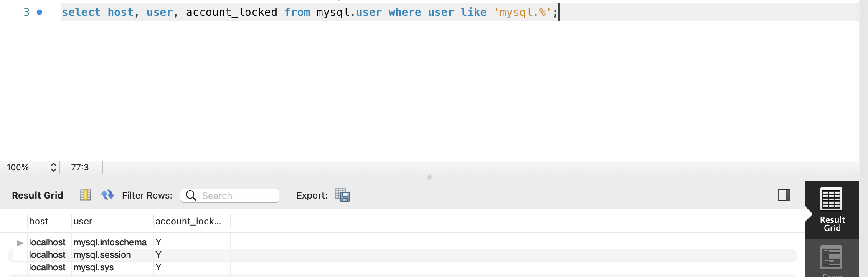Toggle the secondary side panel icon
The width and height of the screenshot is (868, 277).
click(784, 195)
